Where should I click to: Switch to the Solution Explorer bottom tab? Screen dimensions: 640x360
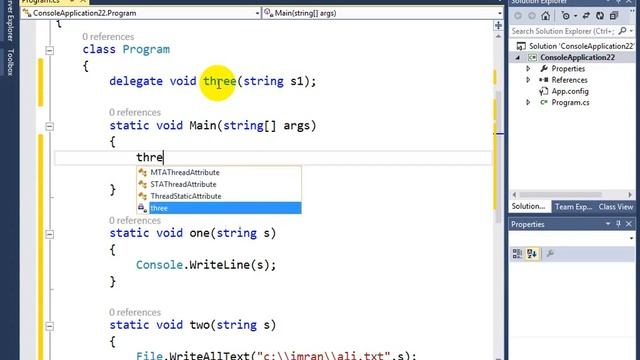[529, 207]
